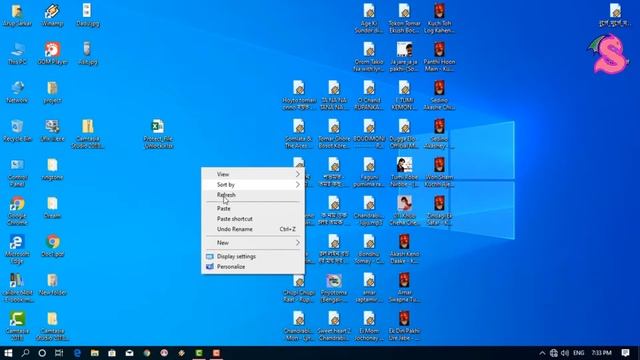Screen dimensions: 640x360
Task: Click Refresh in the context menu
Action: (253, 195)
